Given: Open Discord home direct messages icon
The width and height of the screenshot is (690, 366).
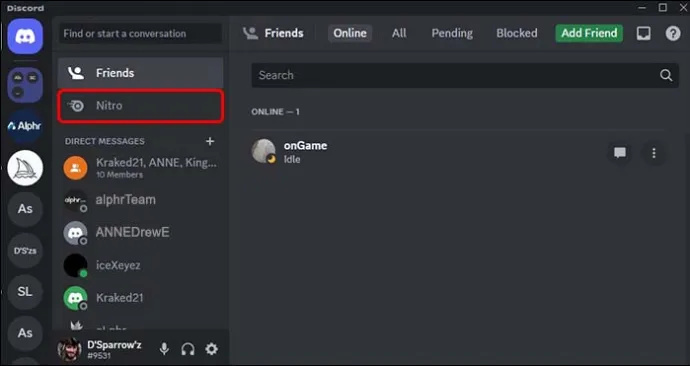Looking at the screenshot, I should click(x=25, y=36).
